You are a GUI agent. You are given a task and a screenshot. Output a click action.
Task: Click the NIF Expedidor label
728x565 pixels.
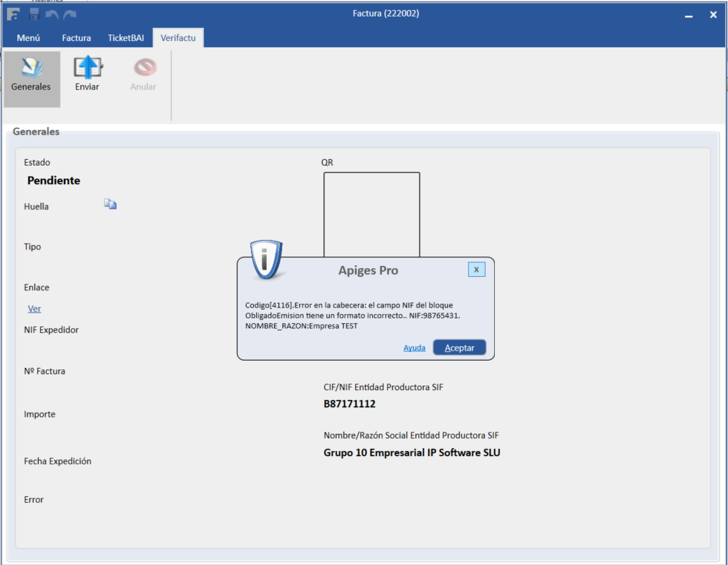click(52, 330)
